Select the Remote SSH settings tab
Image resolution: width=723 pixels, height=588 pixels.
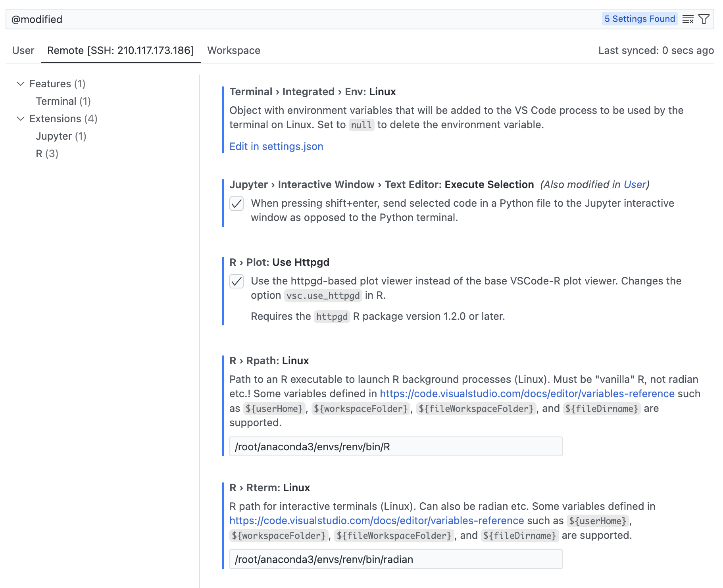pyautogui.click(x=120, y=50)
